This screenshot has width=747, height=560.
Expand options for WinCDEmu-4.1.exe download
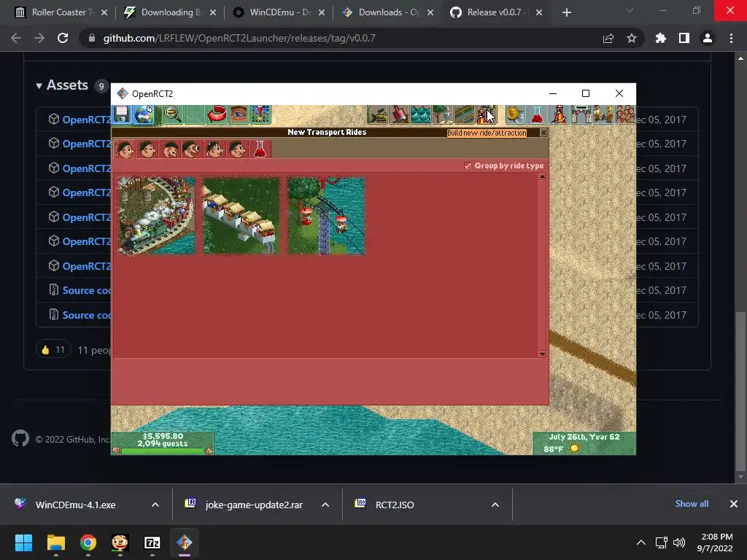[x=155, y=505]
